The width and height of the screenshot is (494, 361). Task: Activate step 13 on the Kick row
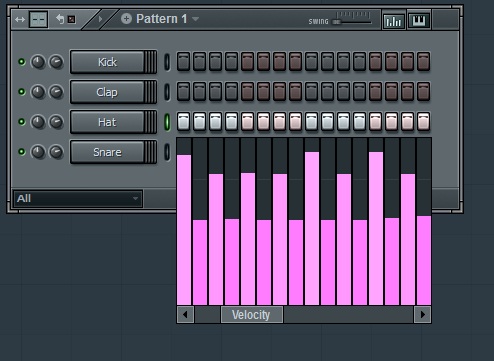(375, 62)
